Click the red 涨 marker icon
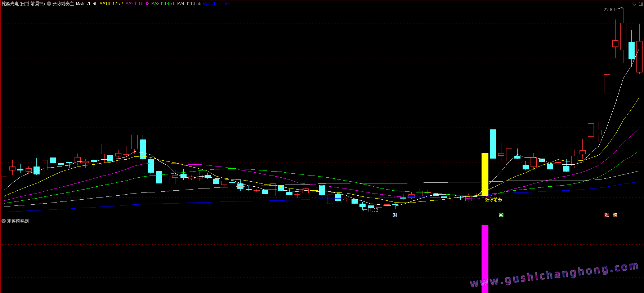The width and height of the screenshot is (644, 293). pos(607,215)
